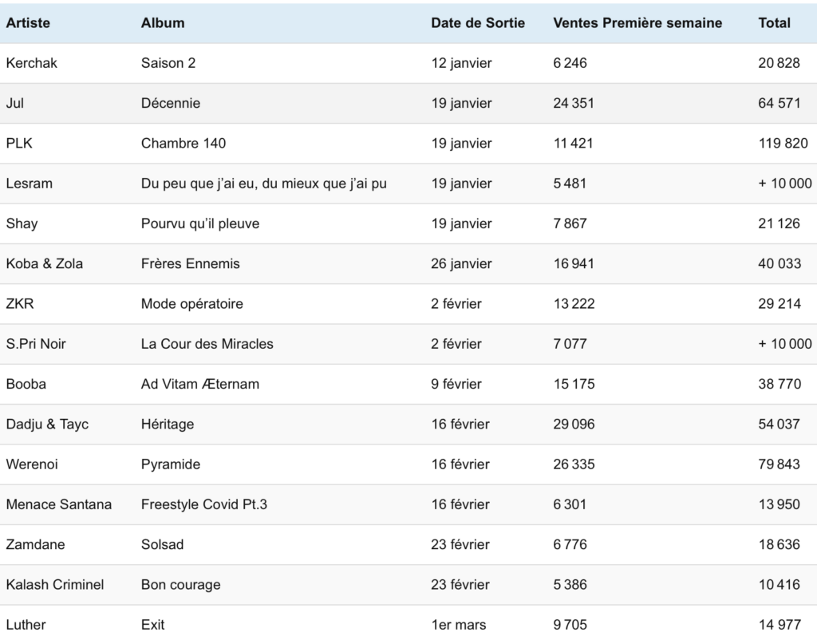Select the Total column header
This screenshot has width=817, height=644.
(x=774, y=23)
